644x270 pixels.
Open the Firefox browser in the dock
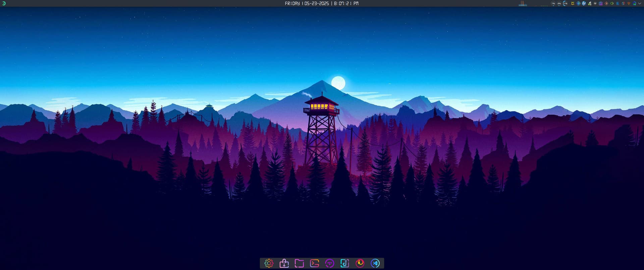[x=360, y=263]
